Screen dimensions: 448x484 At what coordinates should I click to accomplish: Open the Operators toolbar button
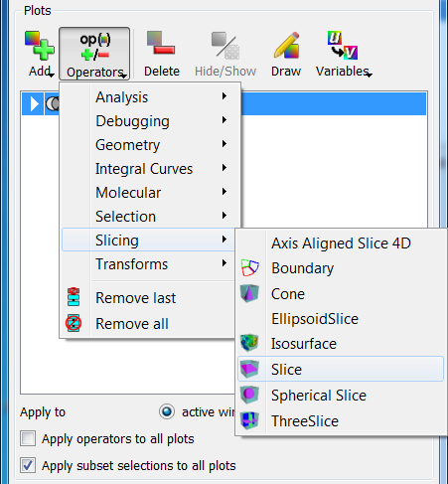pyautogui.click(x=94, y=54)
